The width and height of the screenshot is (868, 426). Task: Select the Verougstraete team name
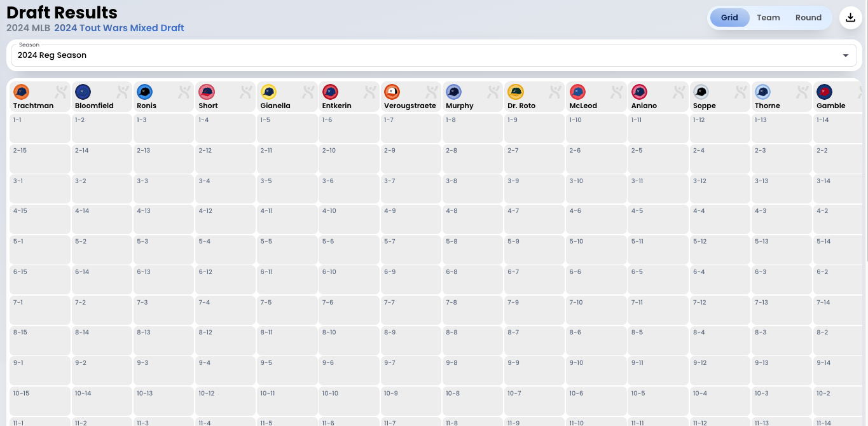[410, 106]
